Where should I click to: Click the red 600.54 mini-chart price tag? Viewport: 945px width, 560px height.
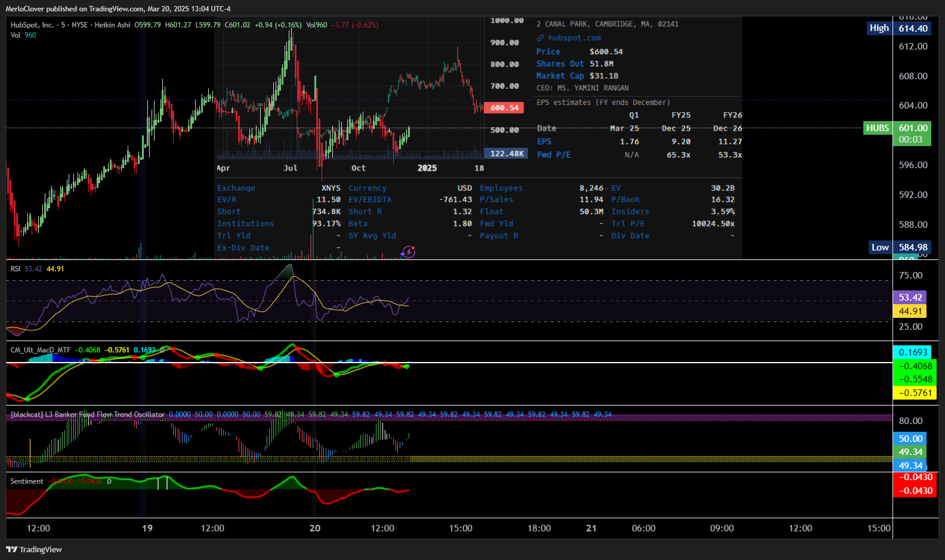coord(504,108)
